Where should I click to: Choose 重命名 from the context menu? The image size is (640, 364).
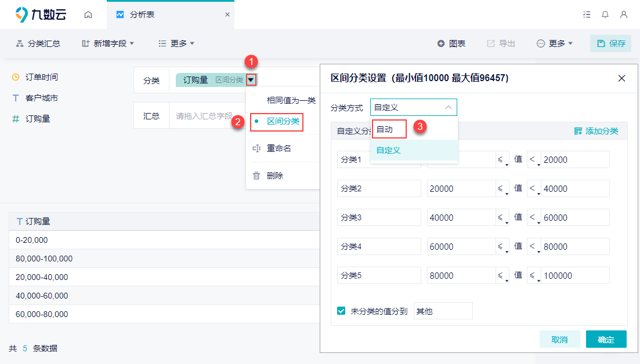(279, 148)
